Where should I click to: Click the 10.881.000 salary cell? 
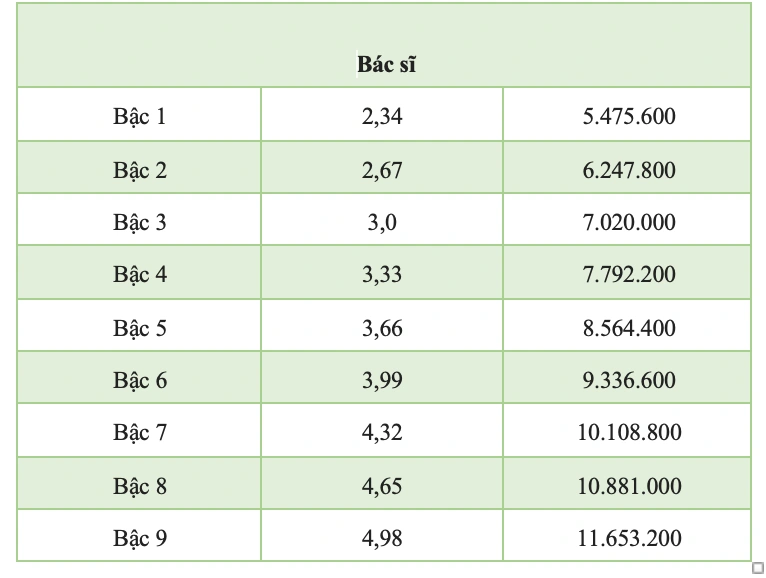[x=629, y=486]
